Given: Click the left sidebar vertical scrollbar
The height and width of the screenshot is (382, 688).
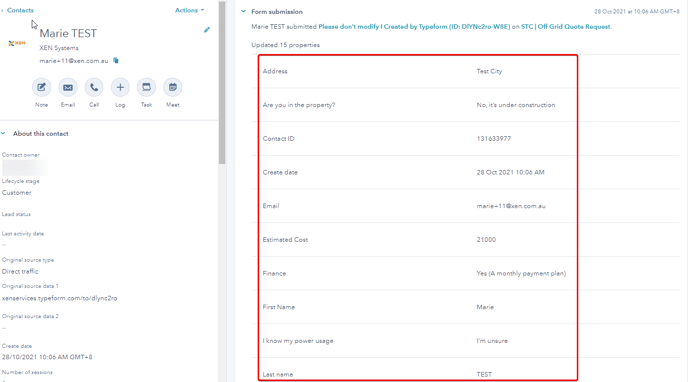Looking at the screenshot, I should click(x=222, y=82).
